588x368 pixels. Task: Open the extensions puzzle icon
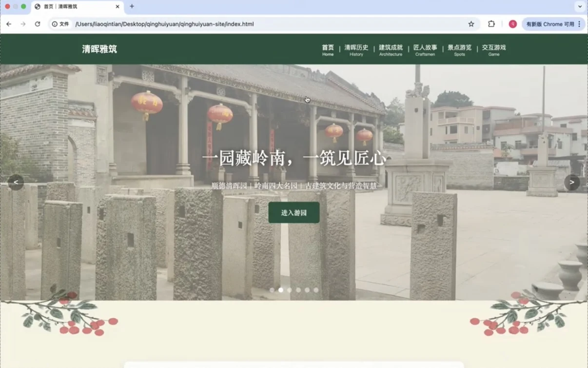pyautogui.click(x=491, y=24)
